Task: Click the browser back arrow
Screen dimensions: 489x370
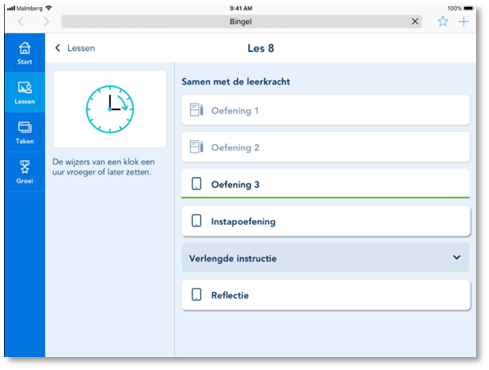Action: 21,22
